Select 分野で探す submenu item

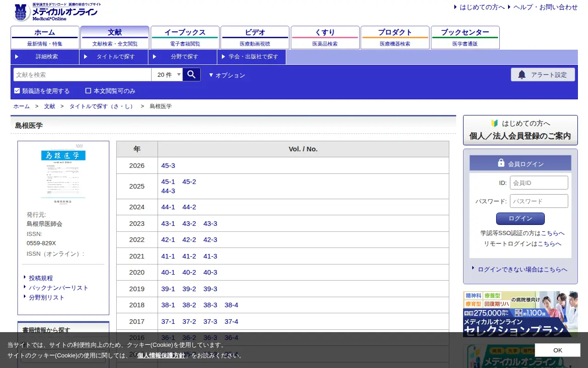click(183, 57)
